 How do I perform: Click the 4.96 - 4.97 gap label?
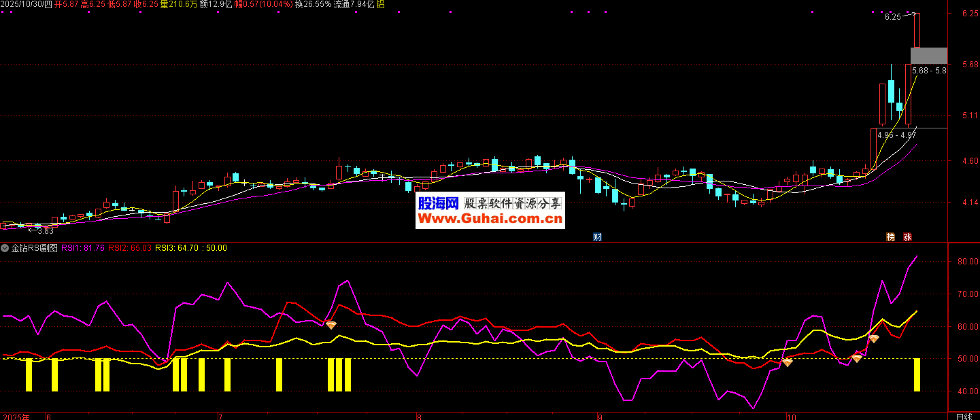pyautogui.click(x=896, y=135)
